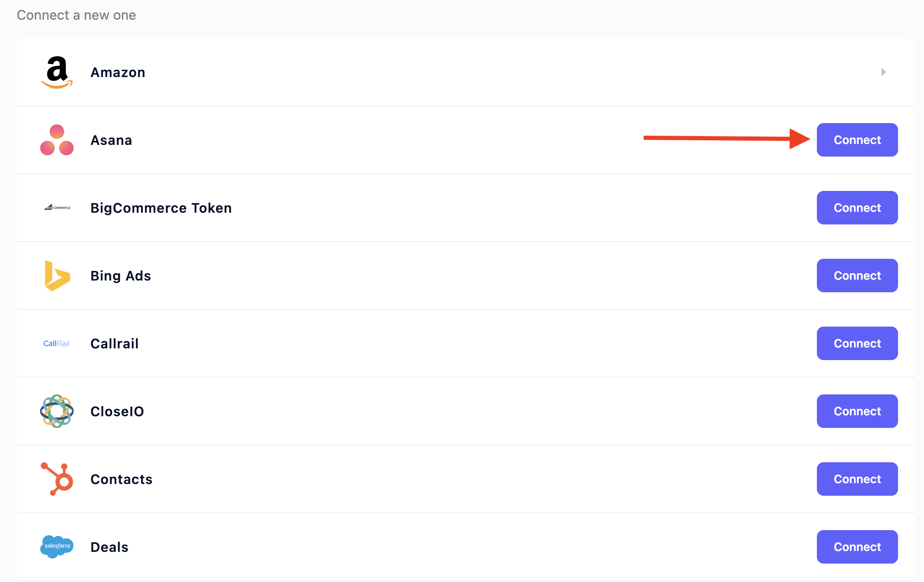Click the Deals row label
The width and height of the screenshot is (924, 582).
click(x=110, y=547)
